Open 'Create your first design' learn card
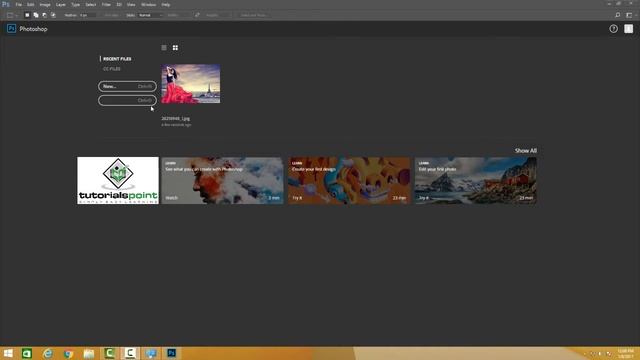The width and height of the screenshot is (640, 360). pyautogui.click(x=349, y=180)
